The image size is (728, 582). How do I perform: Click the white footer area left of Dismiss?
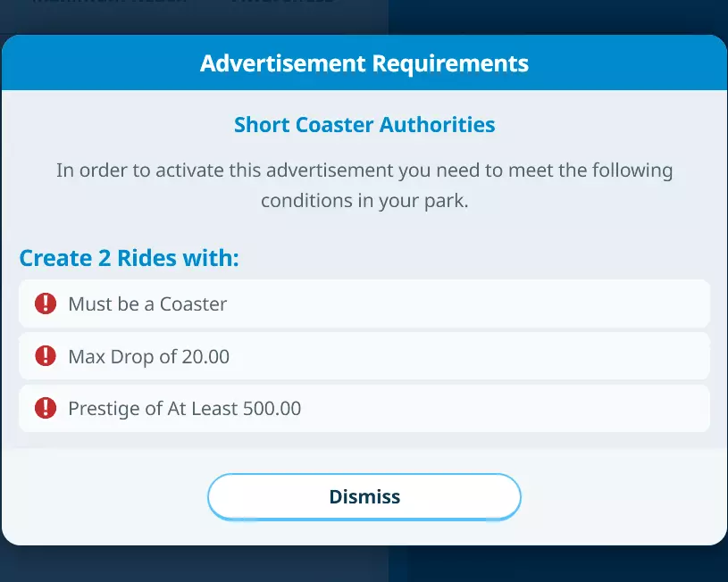[x=107, y=496]
